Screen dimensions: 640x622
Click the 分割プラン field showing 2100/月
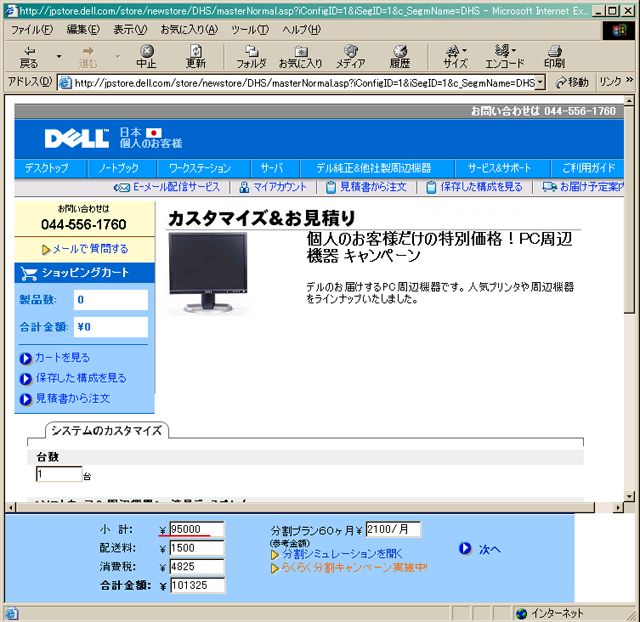(x=393, y=529)
